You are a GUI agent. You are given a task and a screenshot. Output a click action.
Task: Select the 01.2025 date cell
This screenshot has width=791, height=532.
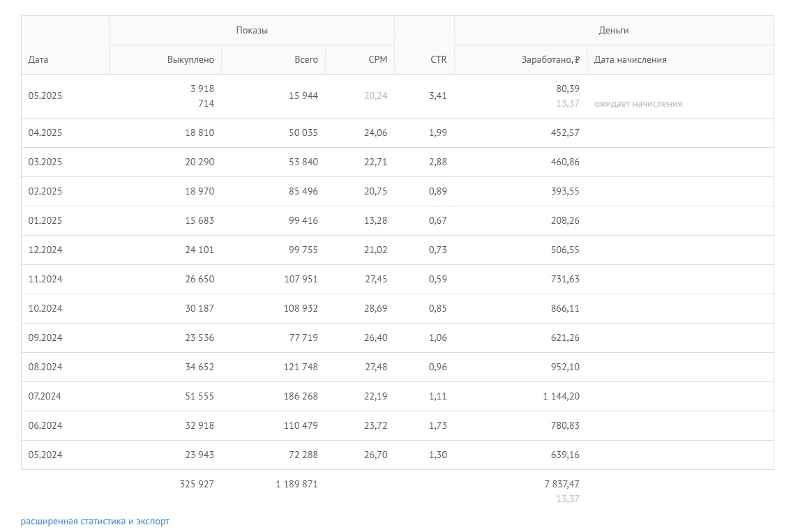tap(45, 220)
